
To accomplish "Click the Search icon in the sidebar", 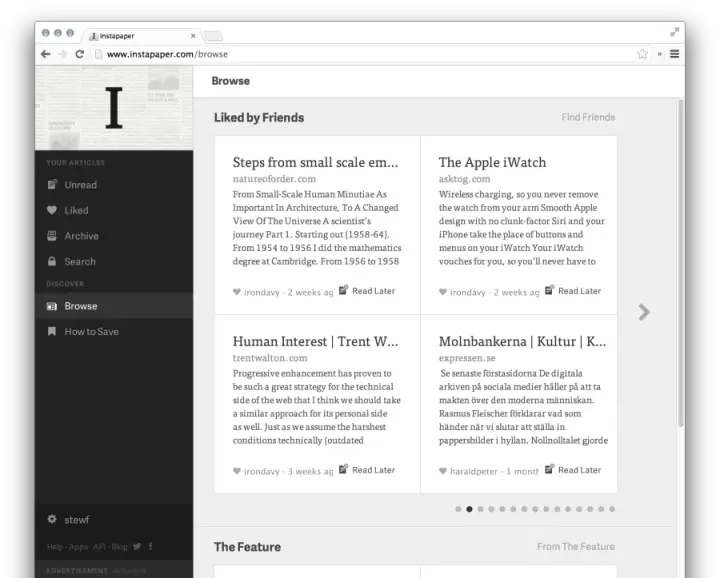I will [x=52, y=261].
